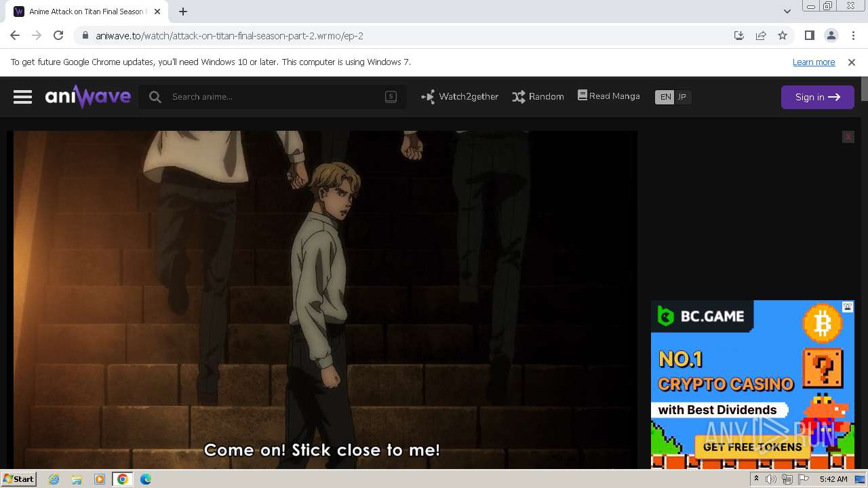Dismiss the Chrome update notification bar

point(852,62)
